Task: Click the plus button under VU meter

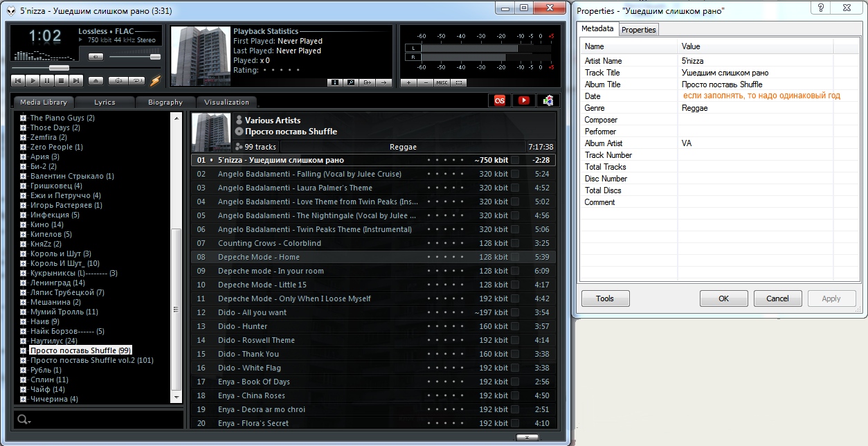Action: click(x=409, y=82)
